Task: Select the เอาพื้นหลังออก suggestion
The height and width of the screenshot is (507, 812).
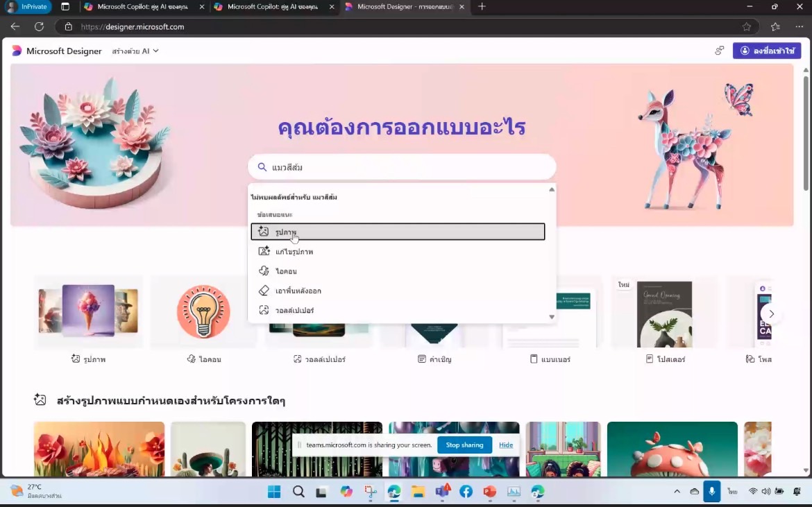Action: 398,291
